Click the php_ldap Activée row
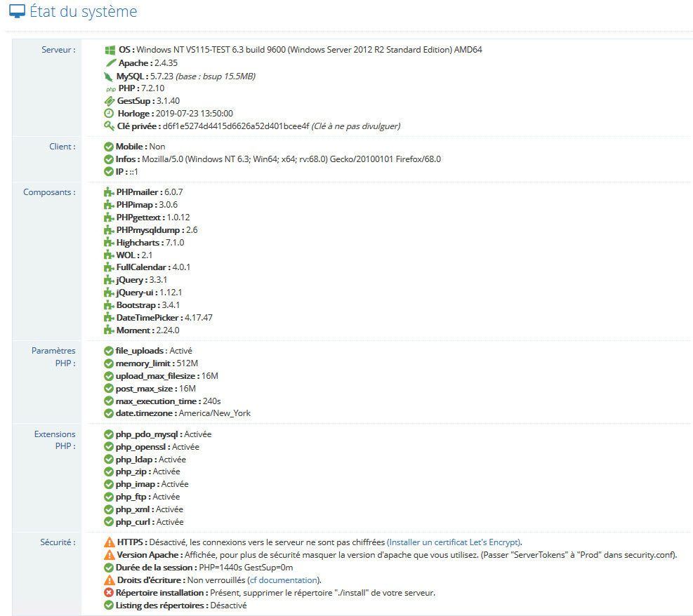 (x=145, y=460)
